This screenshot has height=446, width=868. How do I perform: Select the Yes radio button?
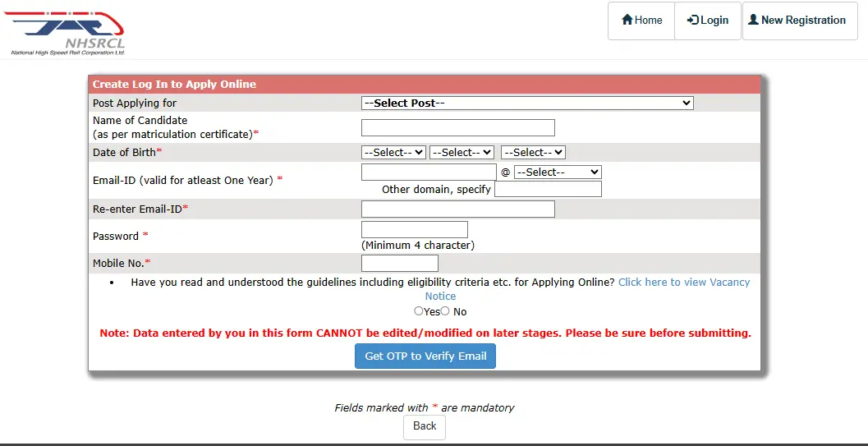click(x=419, y=311)
